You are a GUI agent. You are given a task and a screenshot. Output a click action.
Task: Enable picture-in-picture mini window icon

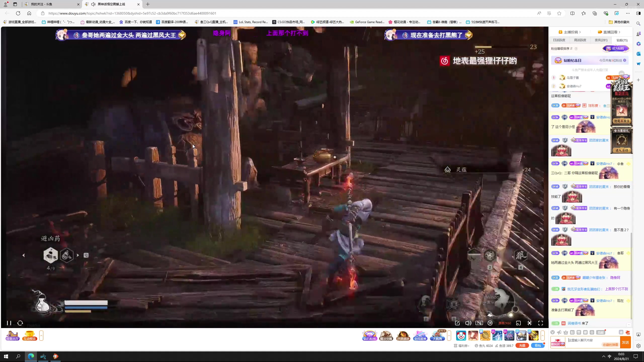518,323
